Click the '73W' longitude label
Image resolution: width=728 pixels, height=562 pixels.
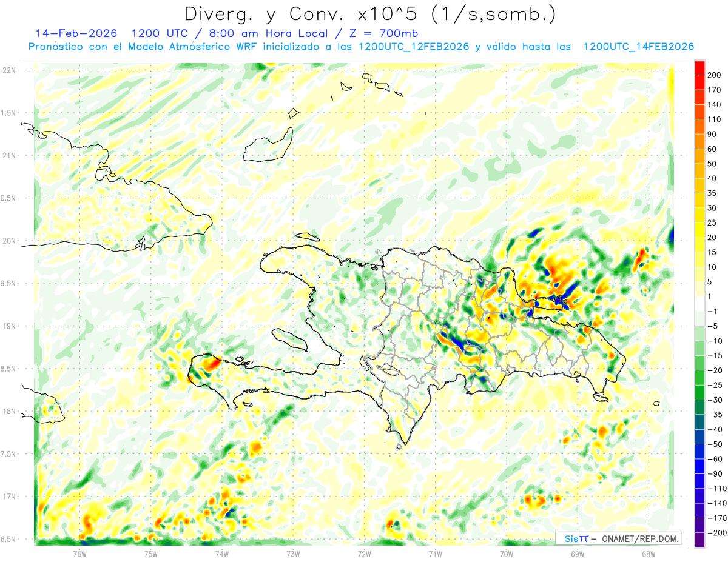coord(293,553)
